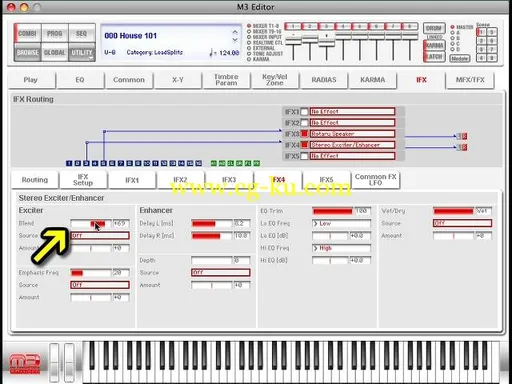512x384 pixels.
Task: Select module A radio button
Action: 452,33
